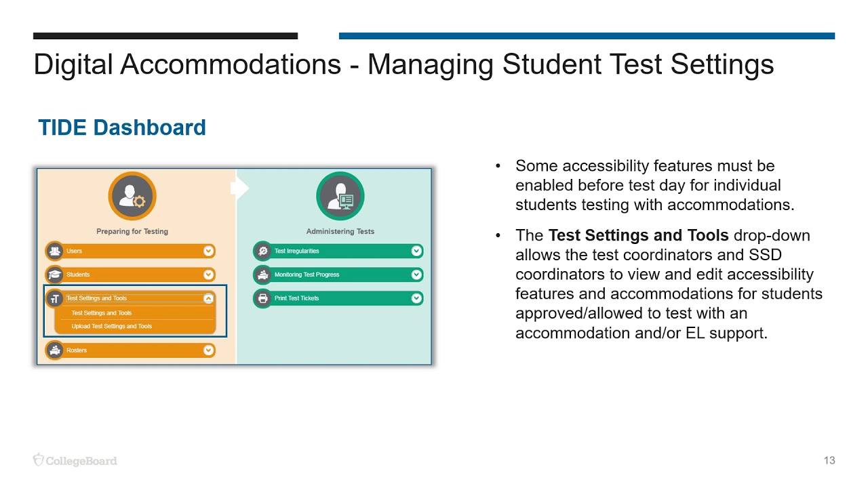Viewport: 868px width, 488px height.
Task: Click the Test Irregularities icon
Action: (x=262, y=251)
